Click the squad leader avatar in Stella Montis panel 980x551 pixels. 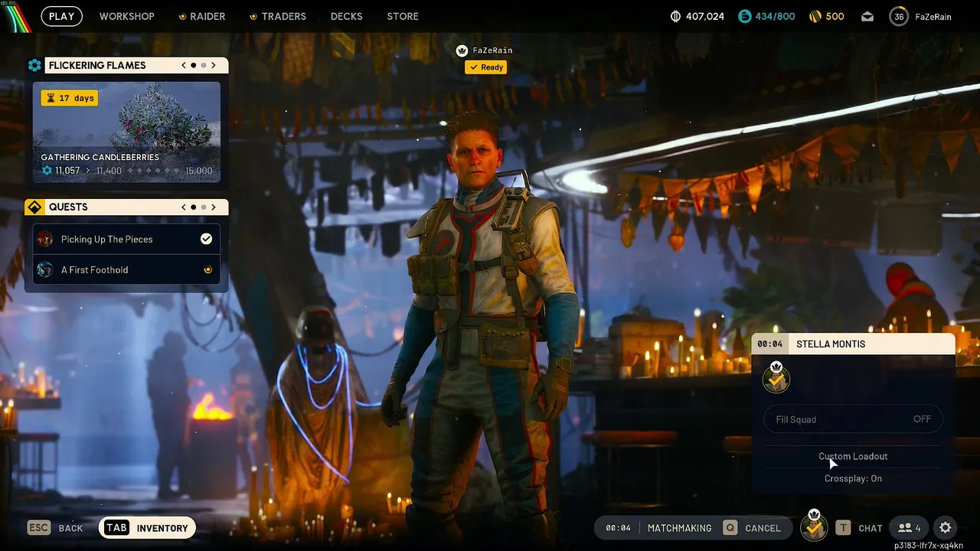point(776,377)
